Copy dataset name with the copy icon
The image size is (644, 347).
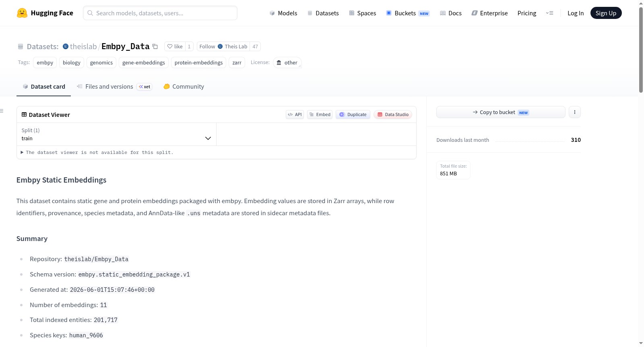tap(155, 46)
